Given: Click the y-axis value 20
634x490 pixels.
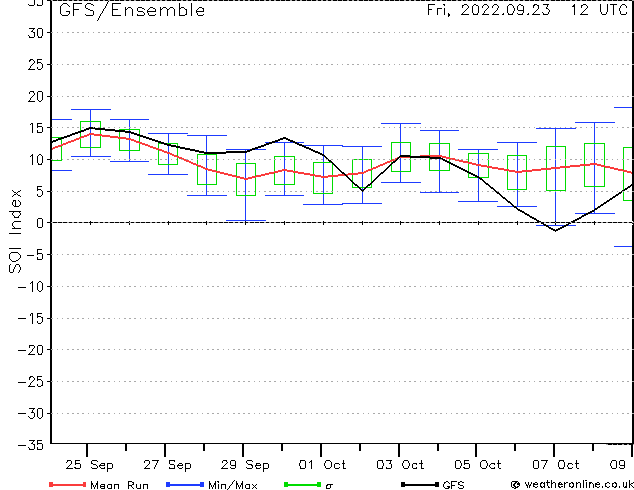Looking at the screenshot, I should (36, 96).
